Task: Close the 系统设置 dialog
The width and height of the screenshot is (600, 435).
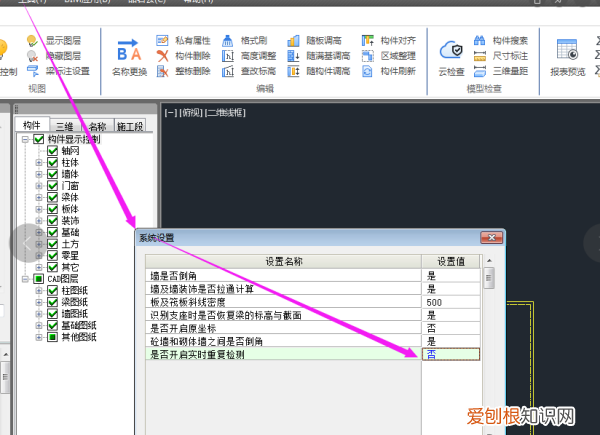Action: tap(492, 238)
